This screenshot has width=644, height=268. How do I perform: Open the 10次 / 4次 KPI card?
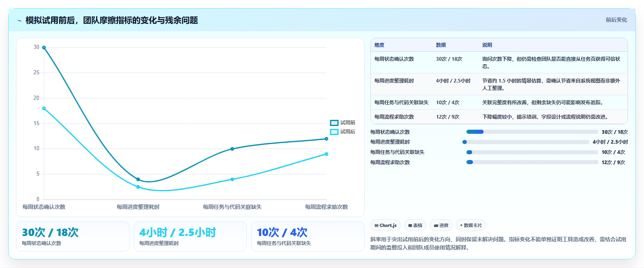(x=308, y=236)
